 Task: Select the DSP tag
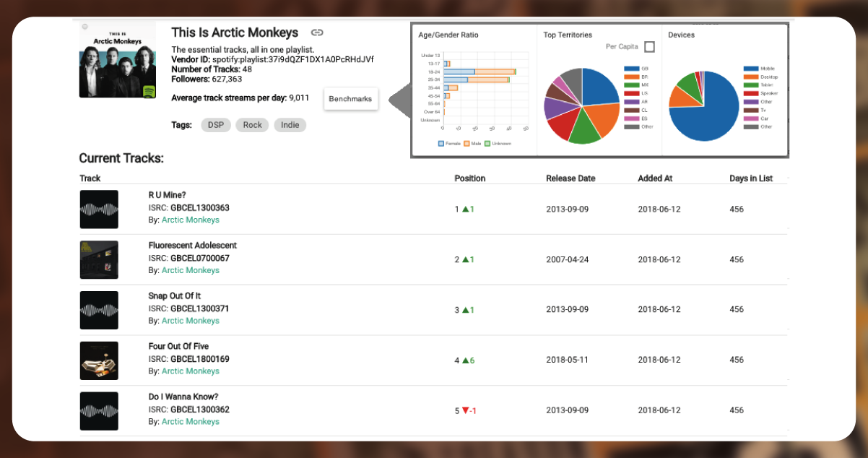216,125
